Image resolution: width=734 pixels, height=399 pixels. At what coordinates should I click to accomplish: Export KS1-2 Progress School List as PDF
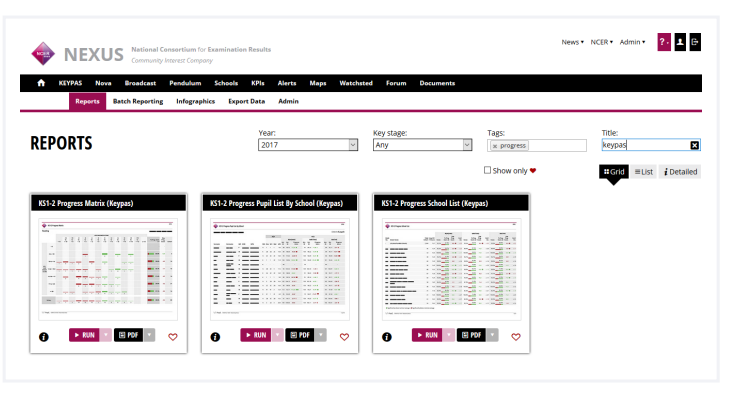click(472, 335)
